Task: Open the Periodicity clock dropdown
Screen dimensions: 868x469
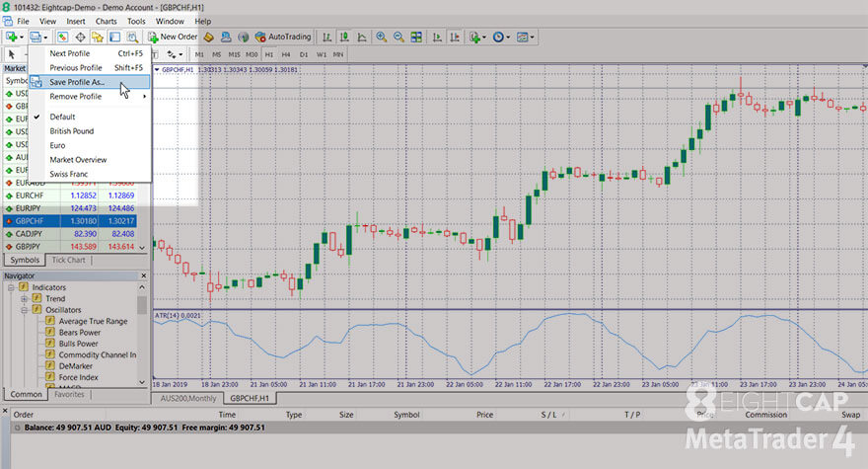Action: click(x=500, y=38)
